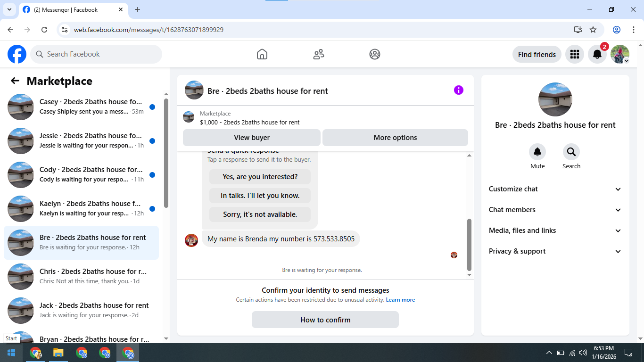This screenshot has width=644, height=362.
Task: Send quick reply 'Sorry, it's not available.'
Action: [260, 214]
